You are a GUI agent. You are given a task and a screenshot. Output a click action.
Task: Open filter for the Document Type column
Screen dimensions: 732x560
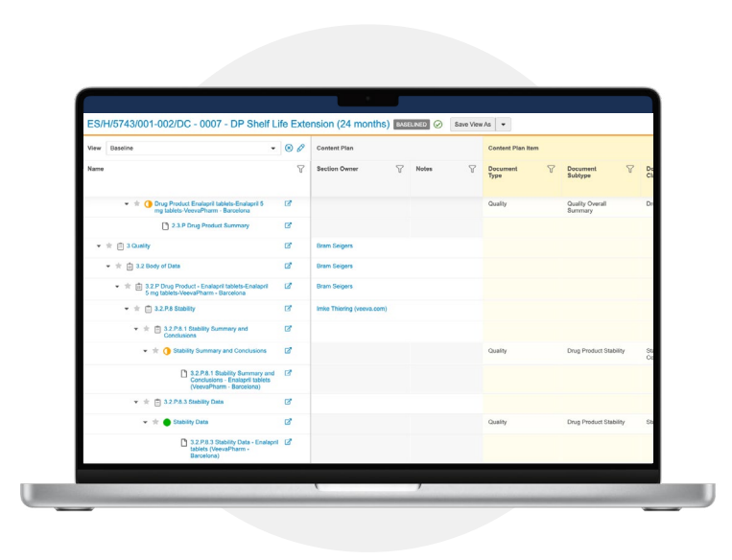tap(551, 169)
